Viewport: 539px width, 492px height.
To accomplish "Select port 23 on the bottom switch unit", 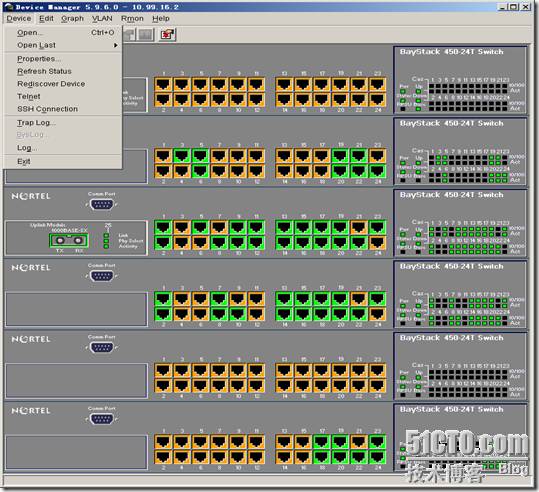I will point(377,442).
